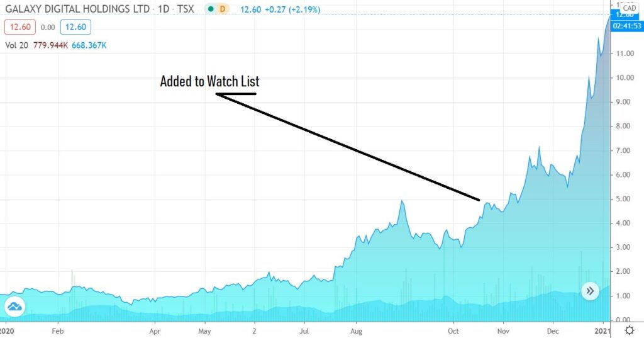The image size is (644, 338).
Task: Click the scroll-to-latest double arrow button
Action: tap(590, 291)
